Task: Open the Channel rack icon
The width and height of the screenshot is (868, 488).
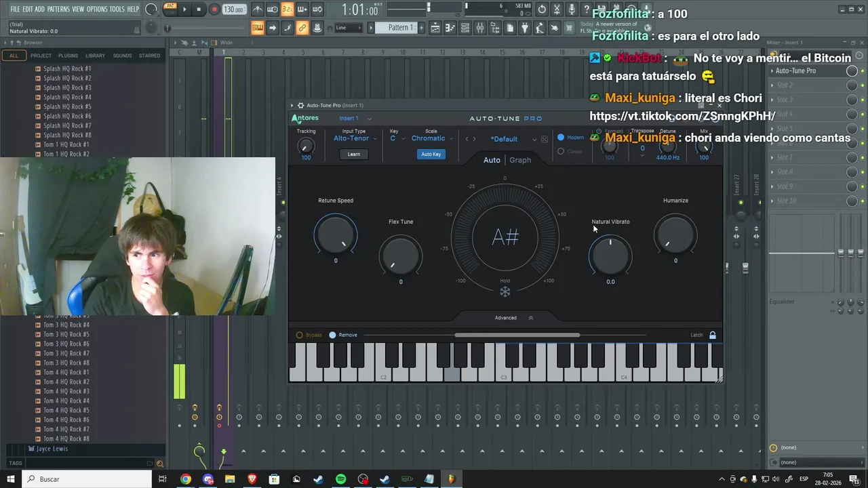Action: (x=465, y=28)
